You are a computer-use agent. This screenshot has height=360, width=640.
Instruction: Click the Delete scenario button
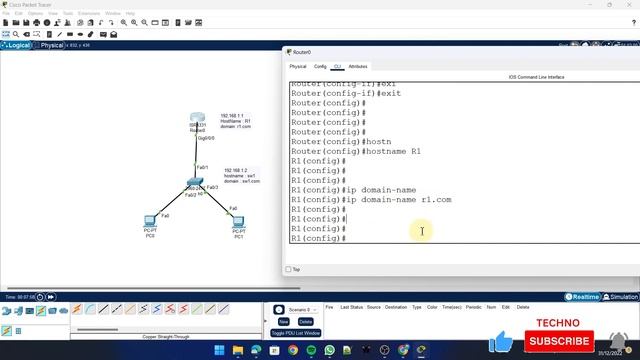[x=305, y=322]
